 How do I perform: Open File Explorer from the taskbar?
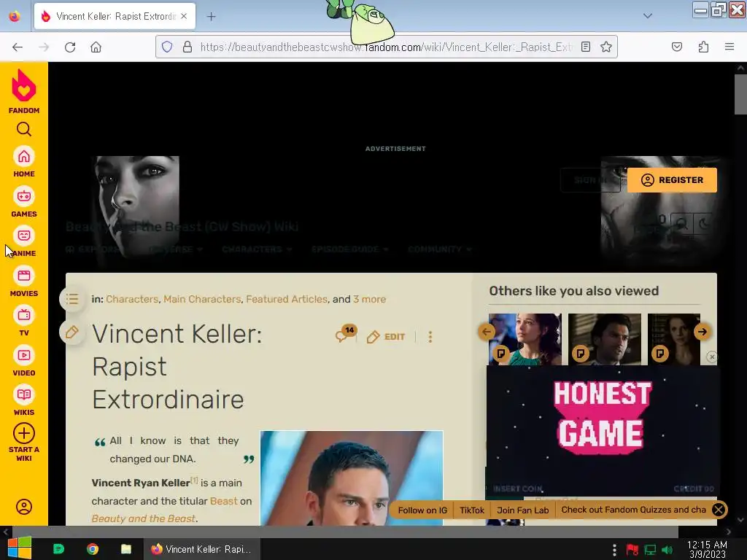click(126, 549)
